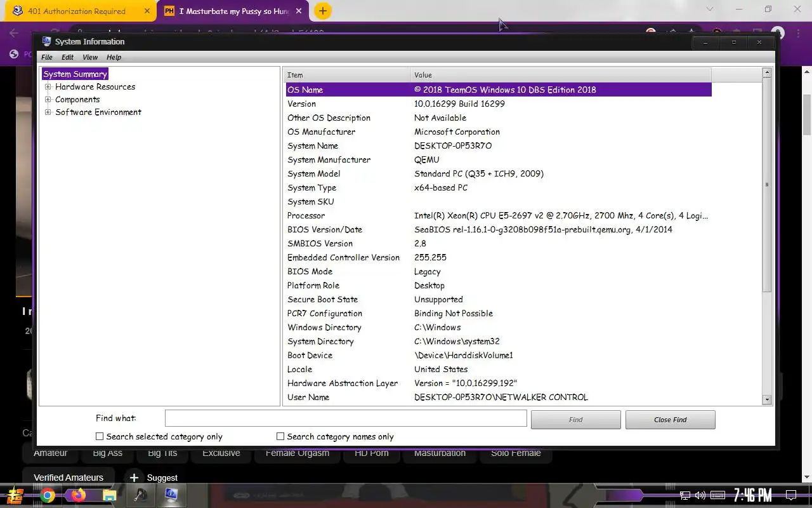Select the OS Name row
Viewport: 812px width, 508px height.
(x=499, y=90)
